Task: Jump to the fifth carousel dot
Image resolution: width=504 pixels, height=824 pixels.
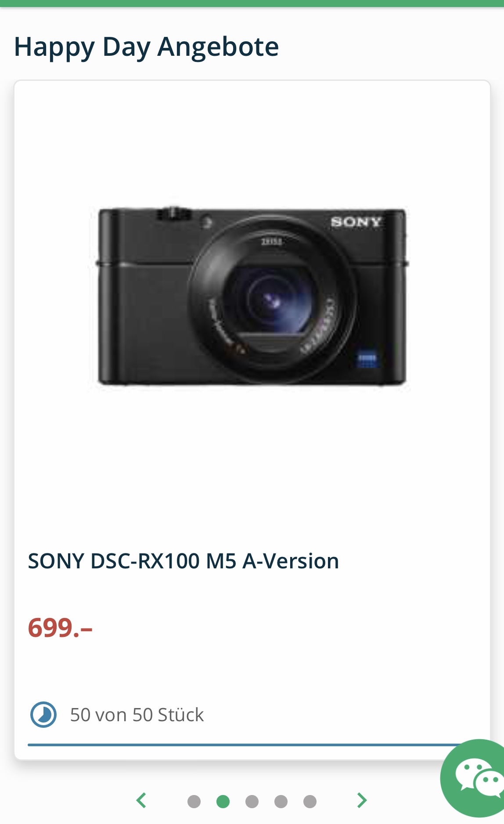Action: pos(310,801)
